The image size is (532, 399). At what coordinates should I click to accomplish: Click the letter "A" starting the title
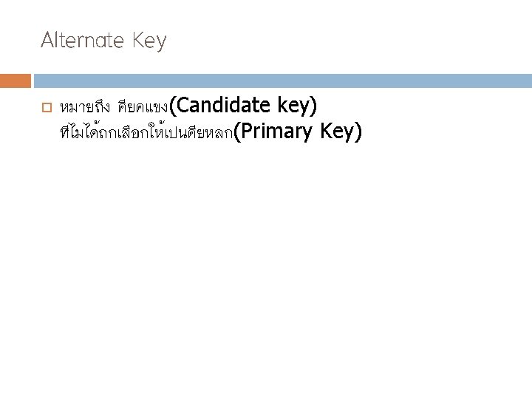coord(48,40)
